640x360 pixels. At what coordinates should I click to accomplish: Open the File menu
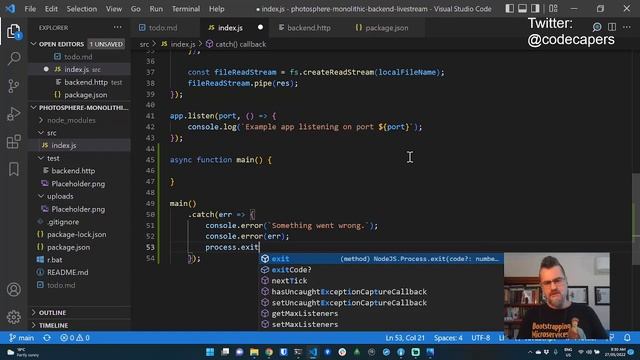pyautogui.click(x=30, y=9)
